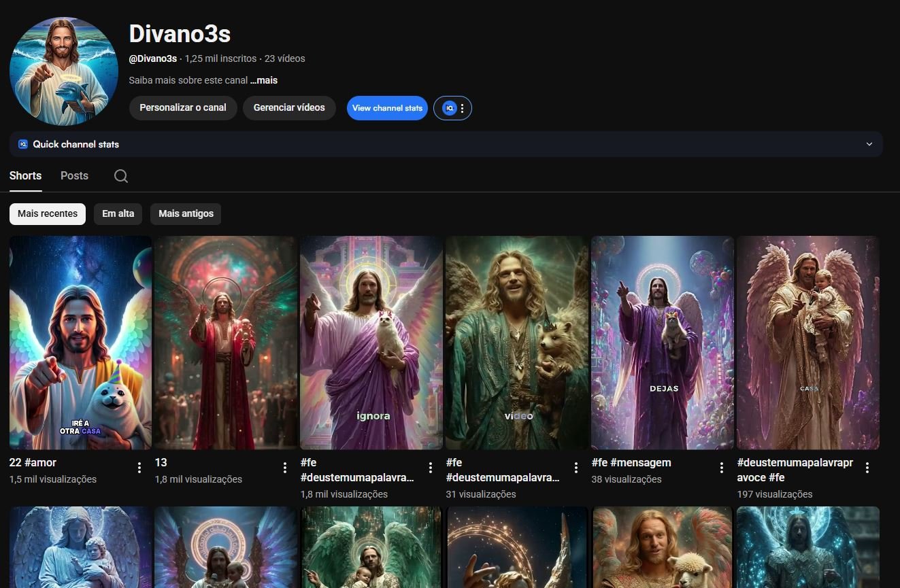Click the "Gerenciar vídeos" button

click(x=289, y=107)
